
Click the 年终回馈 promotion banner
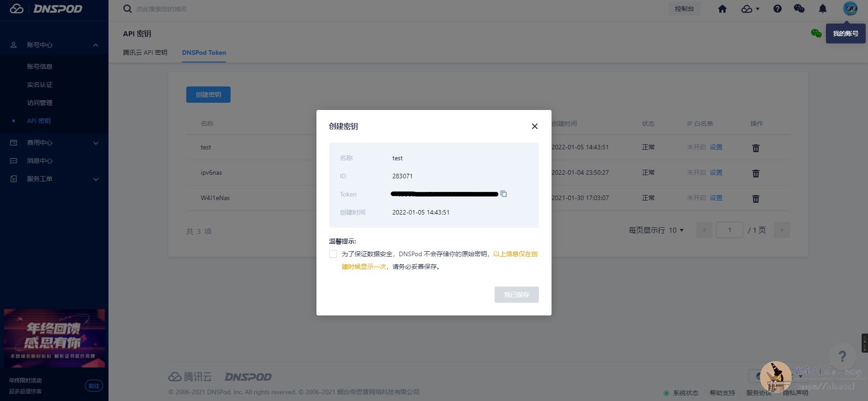pyautogui.click(x=54, y=338)
